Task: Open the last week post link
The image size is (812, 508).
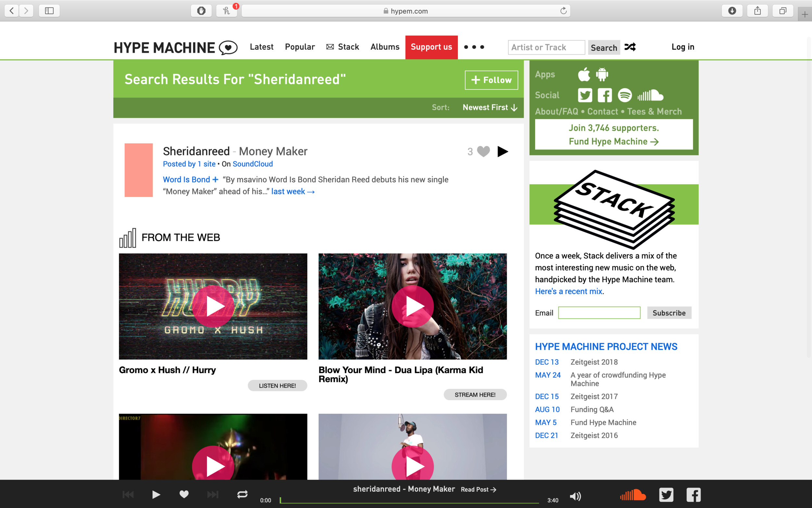Action: click(293, 191)
